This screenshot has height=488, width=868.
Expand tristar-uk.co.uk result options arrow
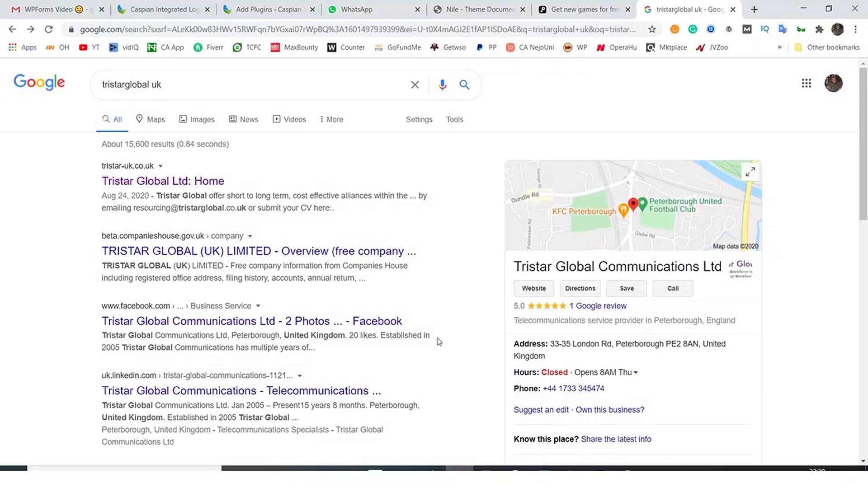[160, 166]
